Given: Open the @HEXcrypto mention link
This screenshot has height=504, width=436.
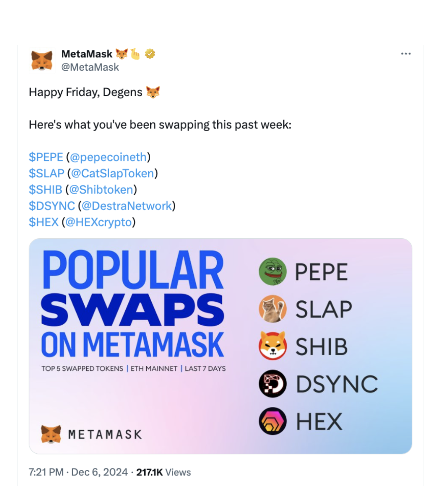Looking at the screenshot, I should click(x=99, y=222).
